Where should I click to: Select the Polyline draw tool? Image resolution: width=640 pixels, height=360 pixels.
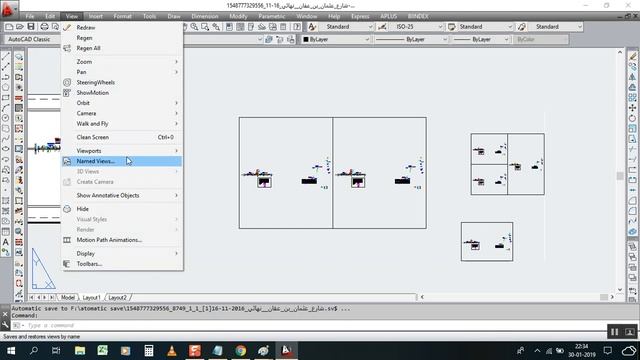point(6,77)
